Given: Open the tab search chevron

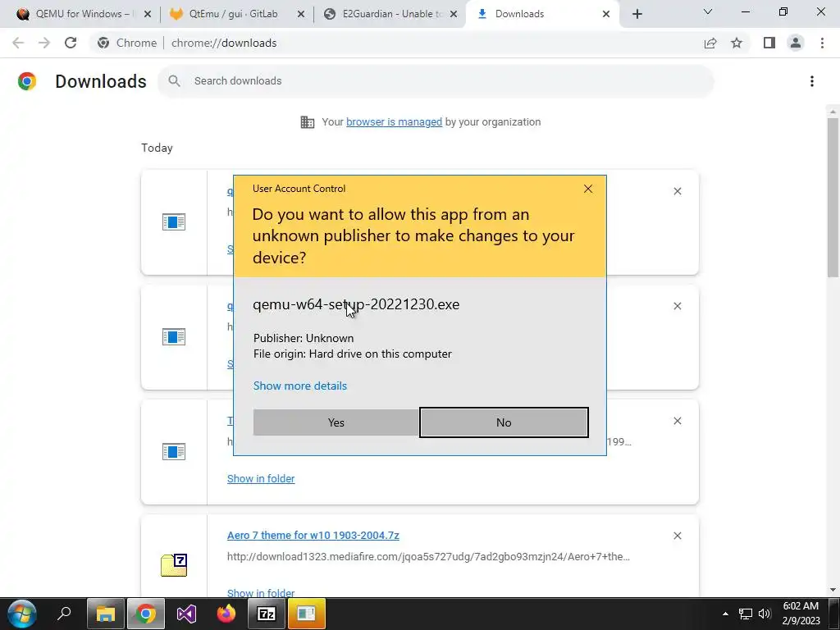Looking at the screenshot, I should (x=708, y=11).
